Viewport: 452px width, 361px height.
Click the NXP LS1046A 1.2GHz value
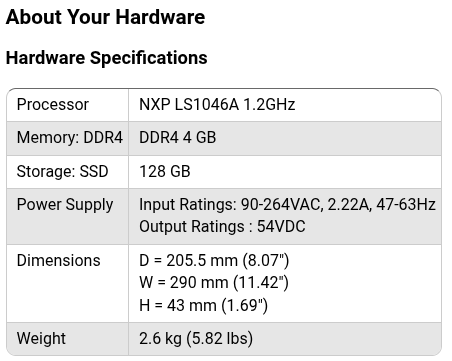coord(217,105)
